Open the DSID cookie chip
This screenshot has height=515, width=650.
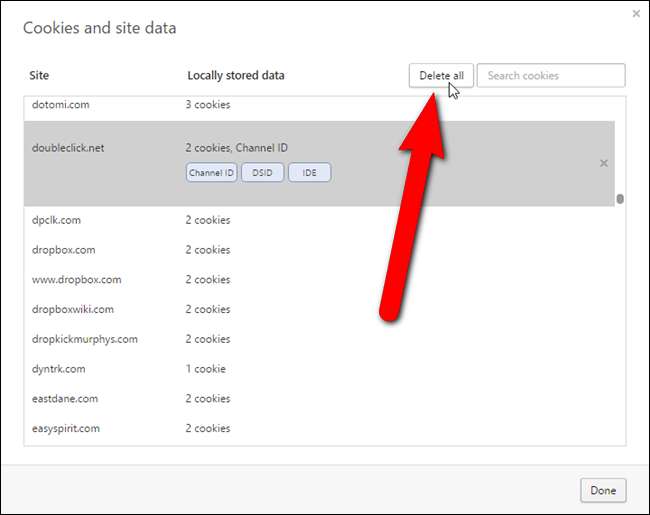[262, 173]
